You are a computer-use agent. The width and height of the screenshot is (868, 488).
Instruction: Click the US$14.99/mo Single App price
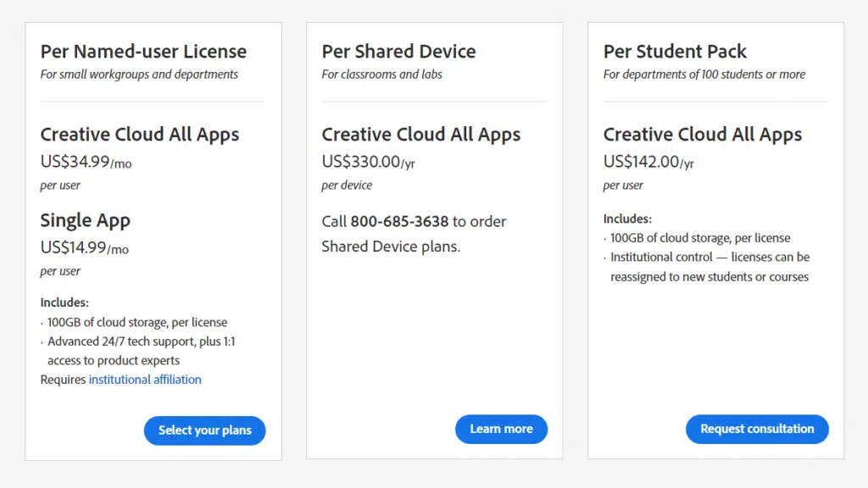point(84,247)
